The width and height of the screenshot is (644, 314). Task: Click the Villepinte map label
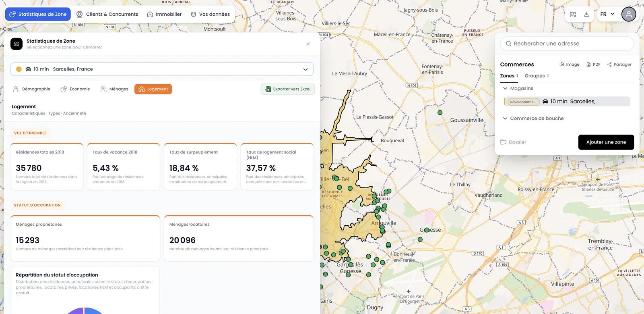pyautogui.click(x=563, y=284)
